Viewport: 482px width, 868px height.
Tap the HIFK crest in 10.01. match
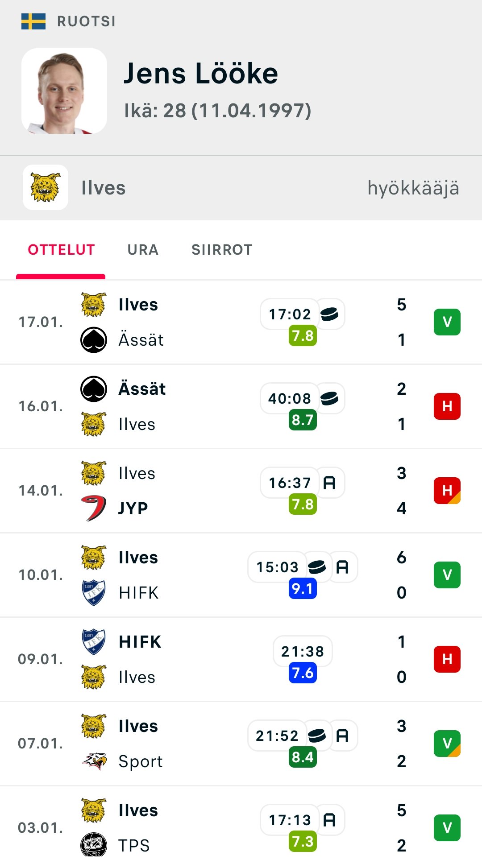coord(94,592)
